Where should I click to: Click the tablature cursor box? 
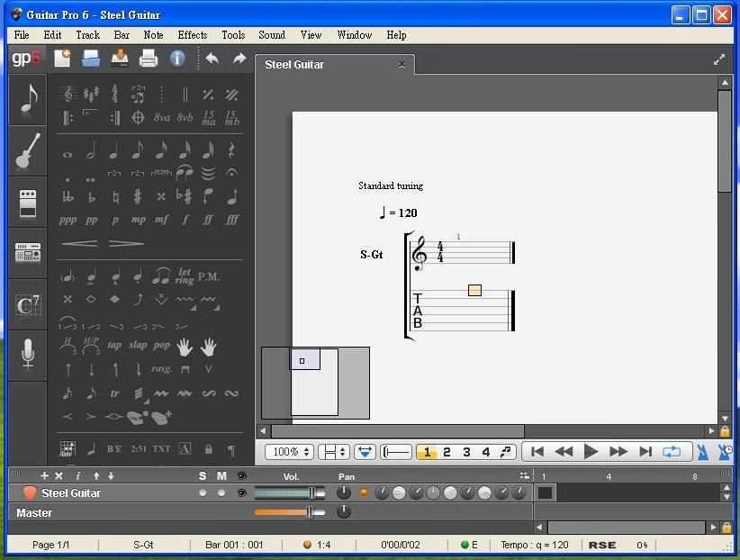pos(474,290)
